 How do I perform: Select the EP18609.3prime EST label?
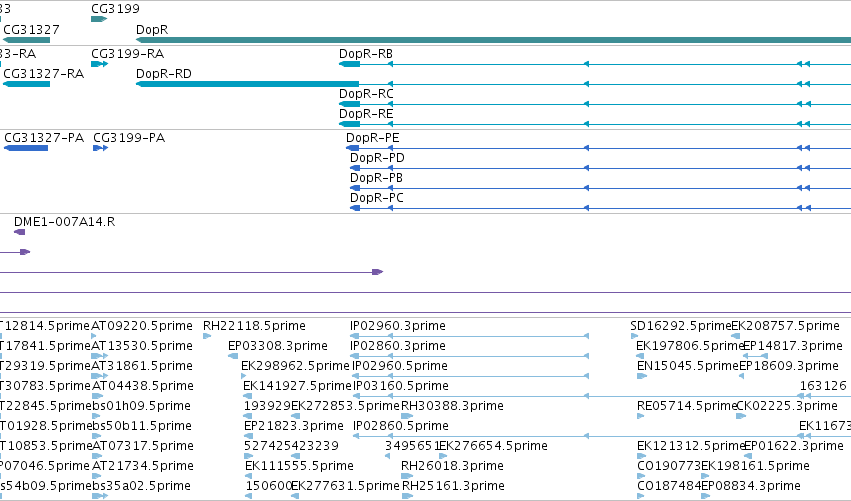[x=789, y=366]
